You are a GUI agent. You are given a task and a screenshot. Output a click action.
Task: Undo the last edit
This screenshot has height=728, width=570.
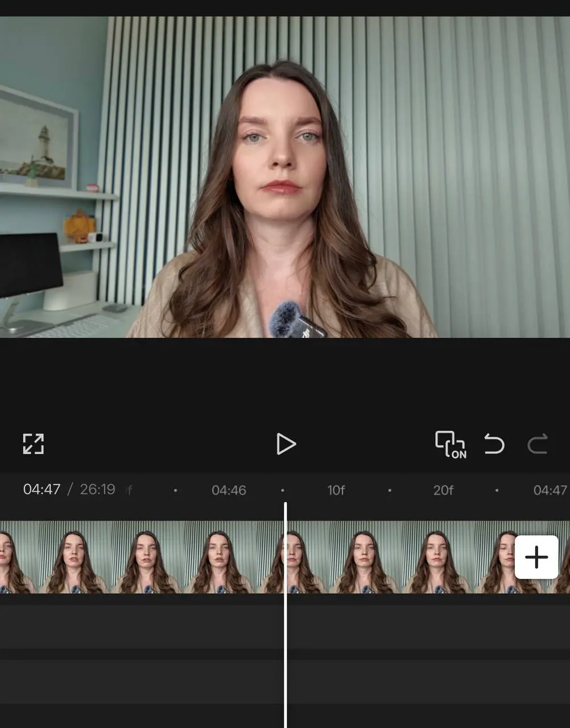(x=494, y=444)
